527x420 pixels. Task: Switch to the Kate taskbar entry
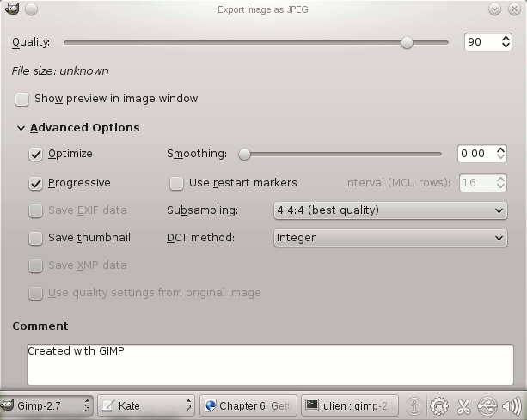pos(146,405)
